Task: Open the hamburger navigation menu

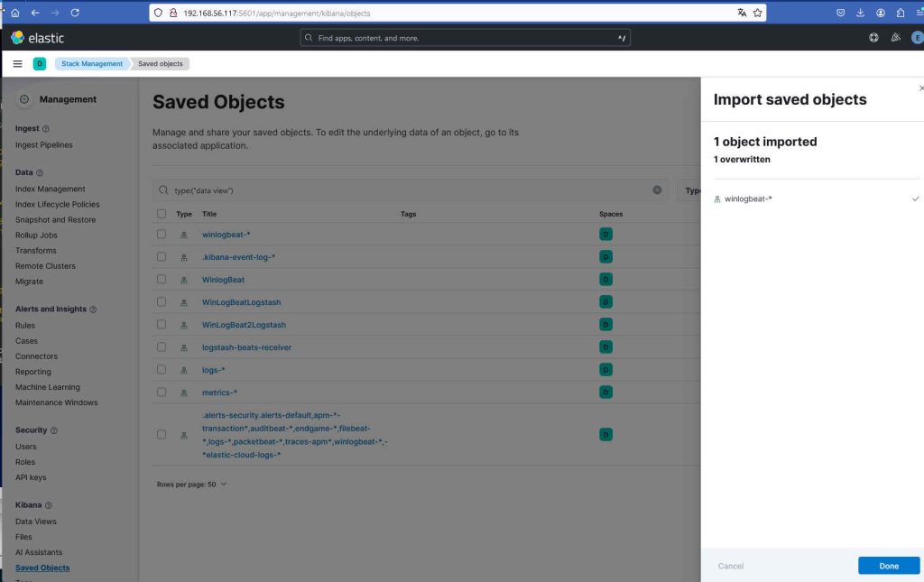Action: point(17,63)
